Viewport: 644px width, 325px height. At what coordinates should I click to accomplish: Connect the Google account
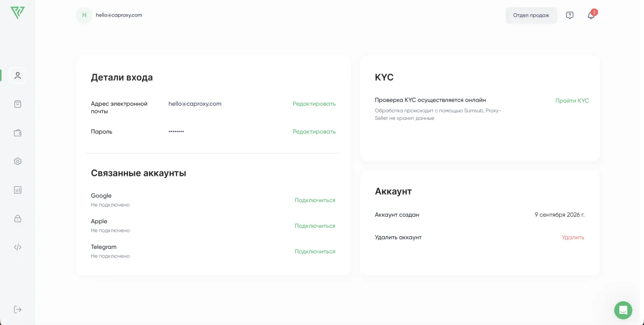(x=315, y=200)
